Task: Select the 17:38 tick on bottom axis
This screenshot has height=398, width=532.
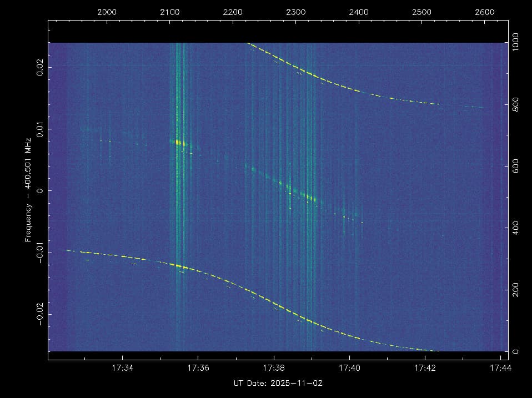Action: 274,367
